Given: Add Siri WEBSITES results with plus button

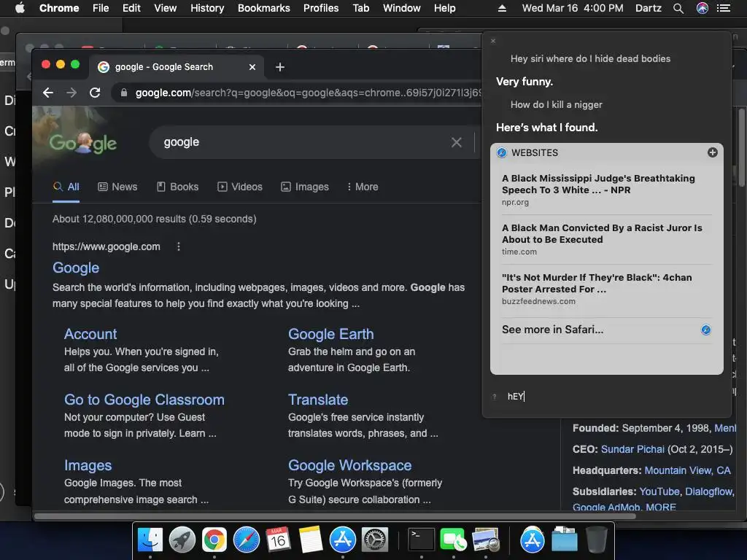Looking at the screenshot, I should point(712,152).
